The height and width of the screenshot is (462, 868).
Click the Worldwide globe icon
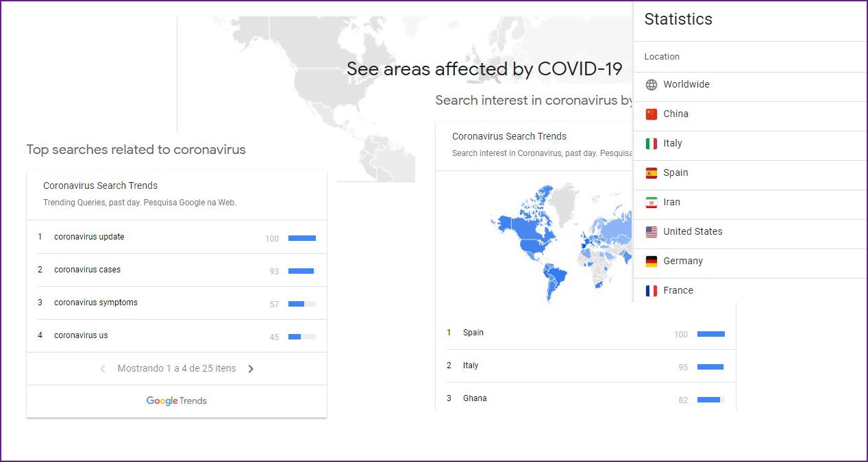coord(652,85)
